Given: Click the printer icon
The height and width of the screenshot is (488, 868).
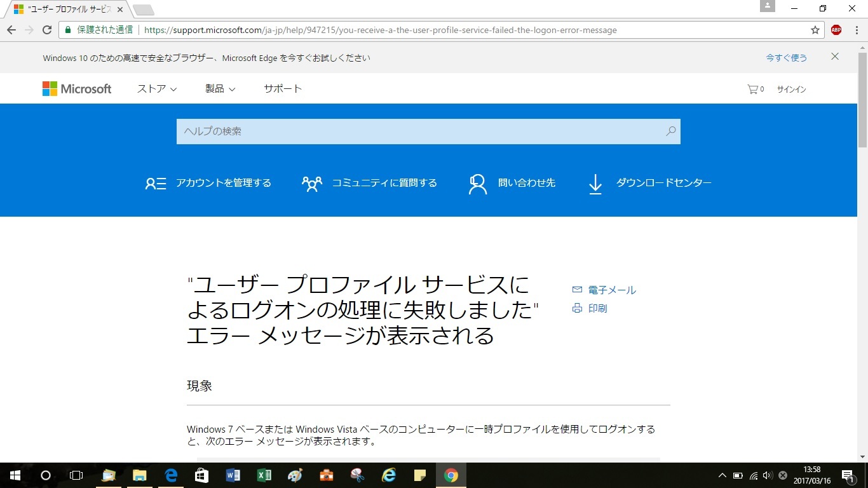Looking at the screenshot, I should pyautogui.click(x=577, y=309).
